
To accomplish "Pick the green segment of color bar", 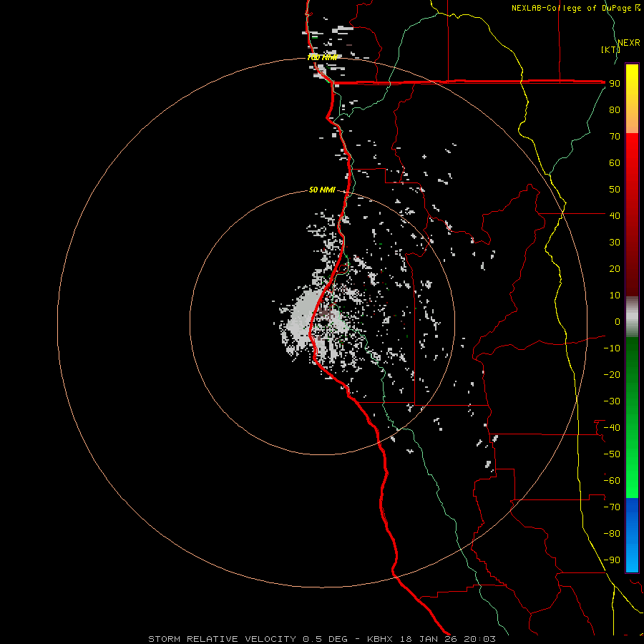I will click(632, 418).
